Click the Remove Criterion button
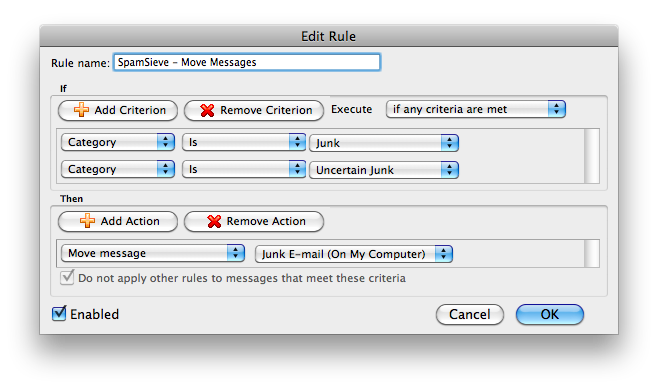 click(254, 110)
